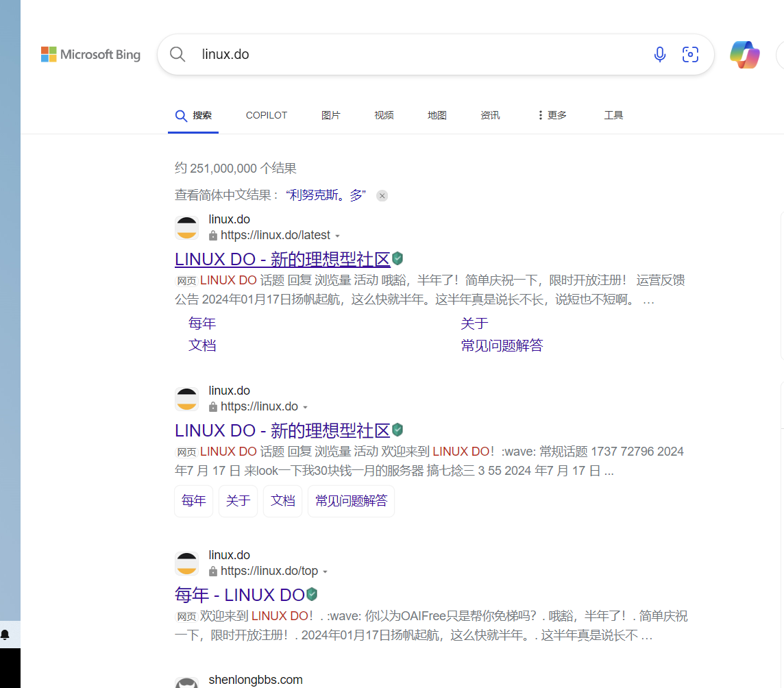Open the Copilot colorful icon
Viewport: 784px width, 688px height.
click(x=744, y=55)
